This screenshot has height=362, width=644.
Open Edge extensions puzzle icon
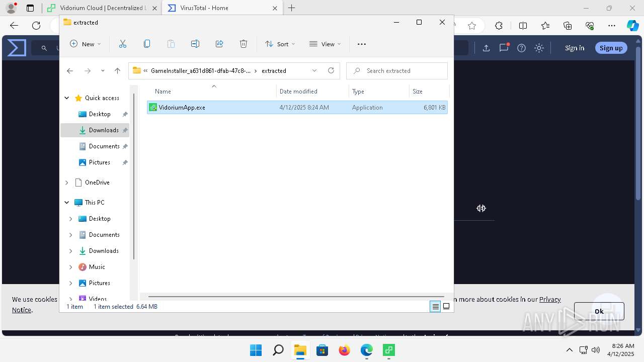[x=499, y=26]
